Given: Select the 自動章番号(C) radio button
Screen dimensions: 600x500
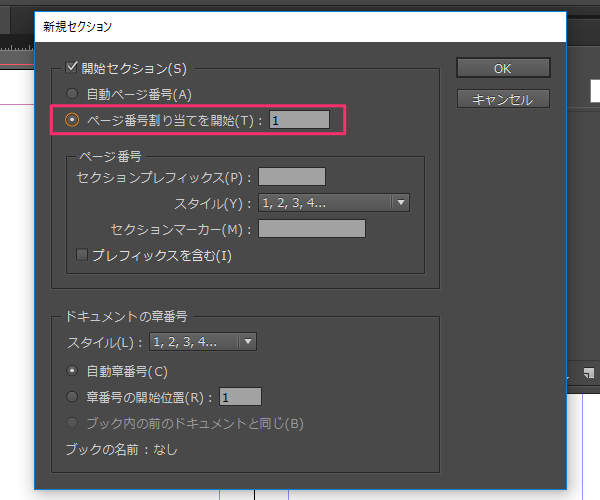Looking at the screenshot, I should [x=72, y=371].
